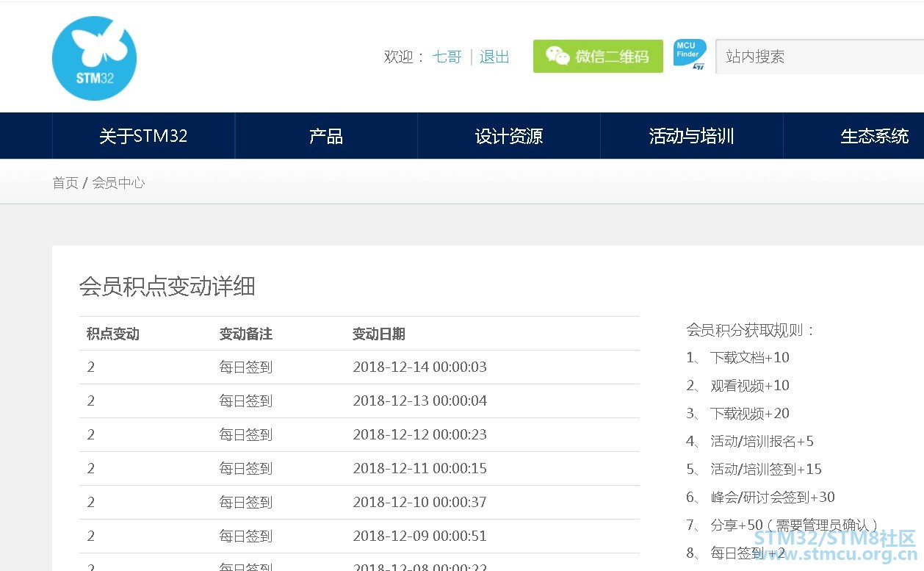Select date 2018-12-10 00:00:37
This screenshot has width=924, height=571.
click(x=420, y=503)
